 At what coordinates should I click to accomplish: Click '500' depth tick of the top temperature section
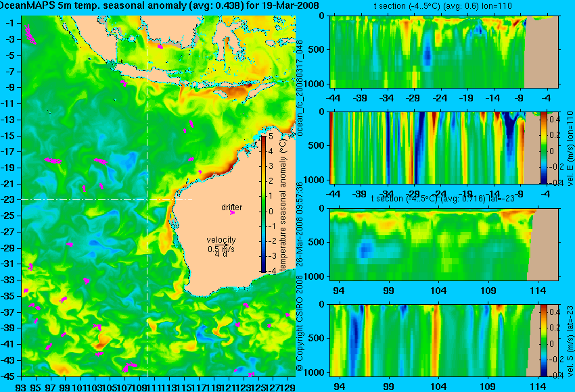pos(316,50)
